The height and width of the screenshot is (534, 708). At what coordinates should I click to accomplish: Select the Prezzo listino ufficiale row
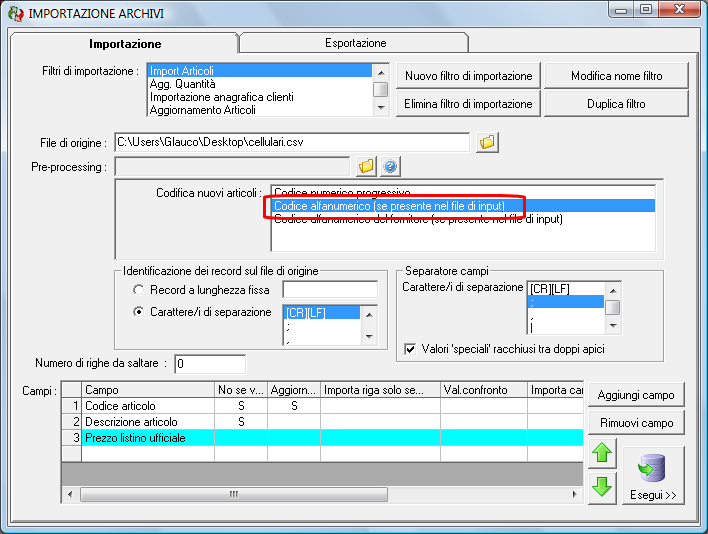(x=322, y=438)
